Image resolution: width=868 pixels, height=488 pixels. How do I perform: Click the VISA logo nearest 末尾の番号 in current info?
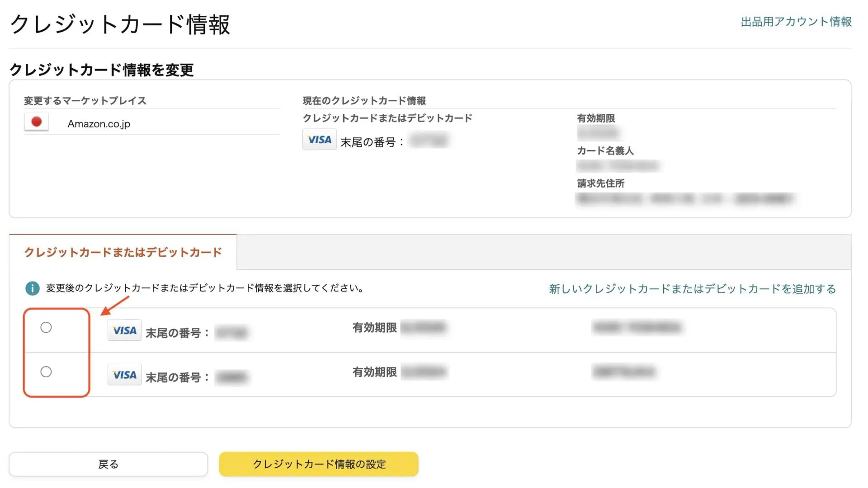coord(319,139)
